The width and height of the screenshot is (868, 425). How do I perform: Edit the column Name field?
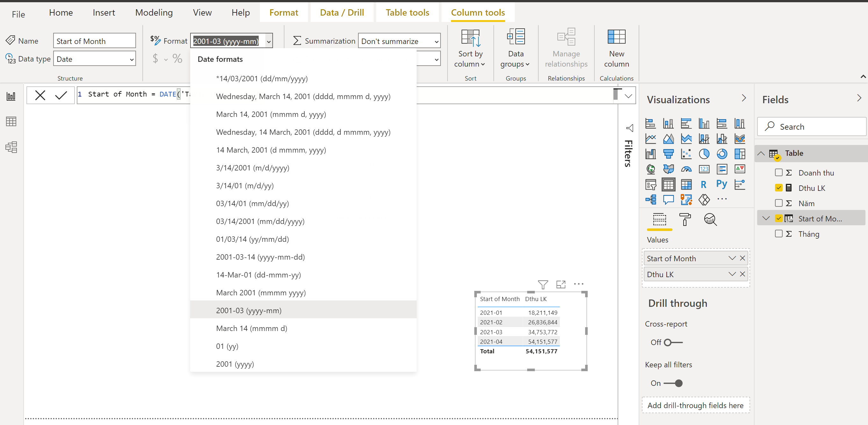[94, 41]
